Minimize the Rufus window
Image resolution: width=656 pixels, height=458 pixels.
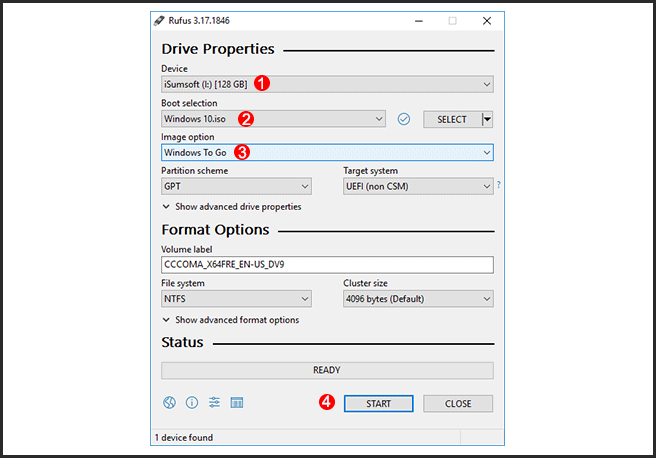coord(419,21)
